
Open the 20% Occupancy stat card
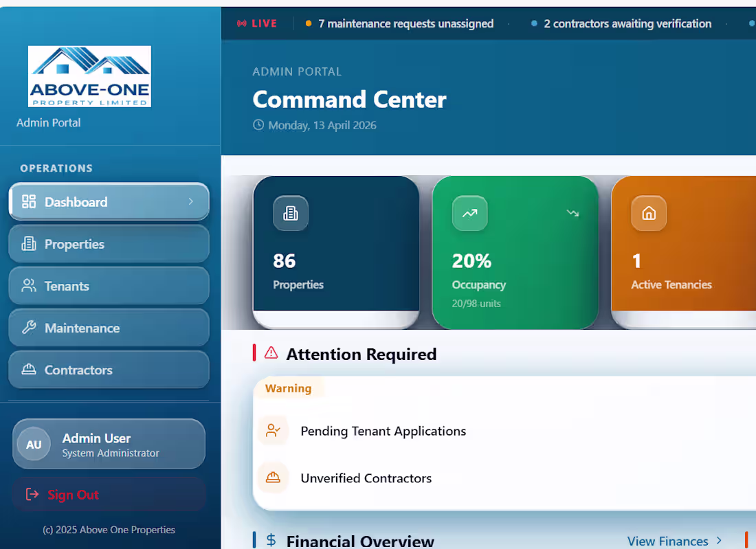[x=515, y=252]
